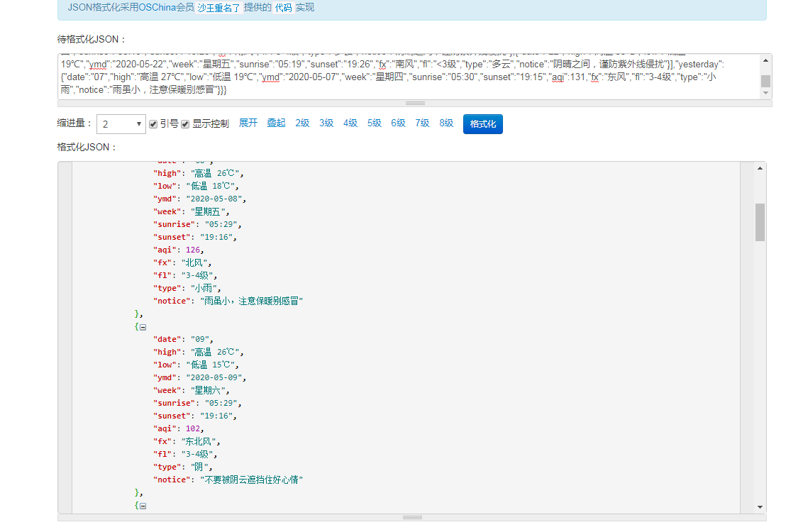Click the "星期六" week value

click(x=208, y=390)
